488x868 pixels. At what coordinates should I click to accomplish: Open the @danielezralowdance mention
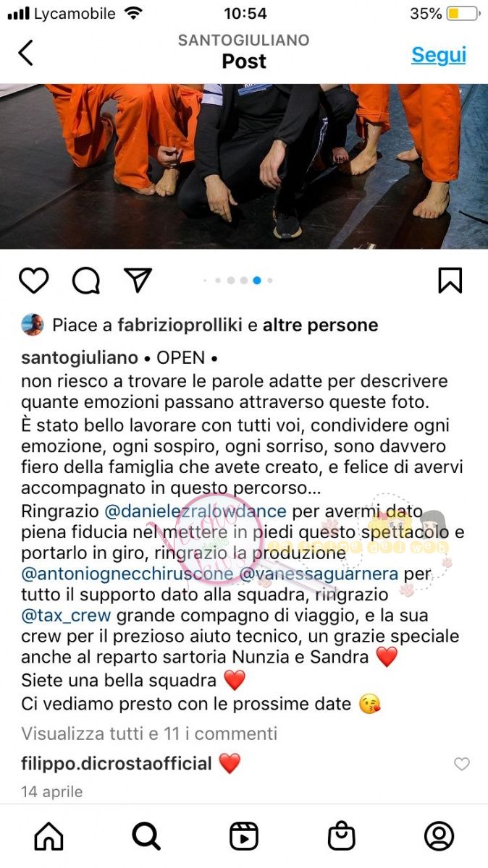195,511
